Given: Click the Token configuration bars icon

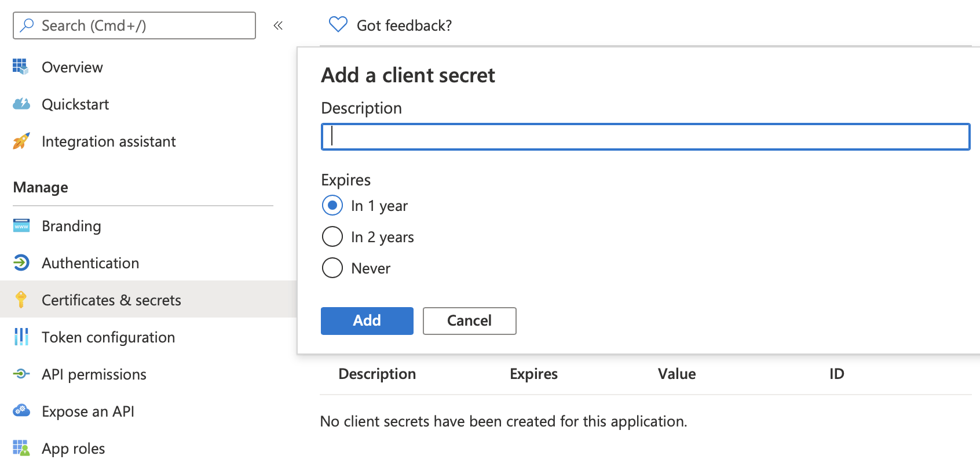Looking at the screenshot, I should [21, 337].
